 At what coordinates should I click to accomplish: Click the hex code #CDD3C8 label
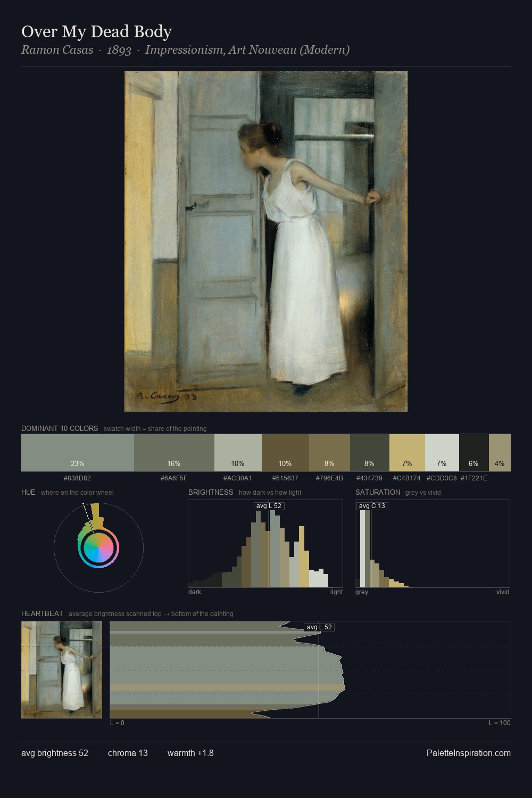pyautogui.click(x=442, y=478)
